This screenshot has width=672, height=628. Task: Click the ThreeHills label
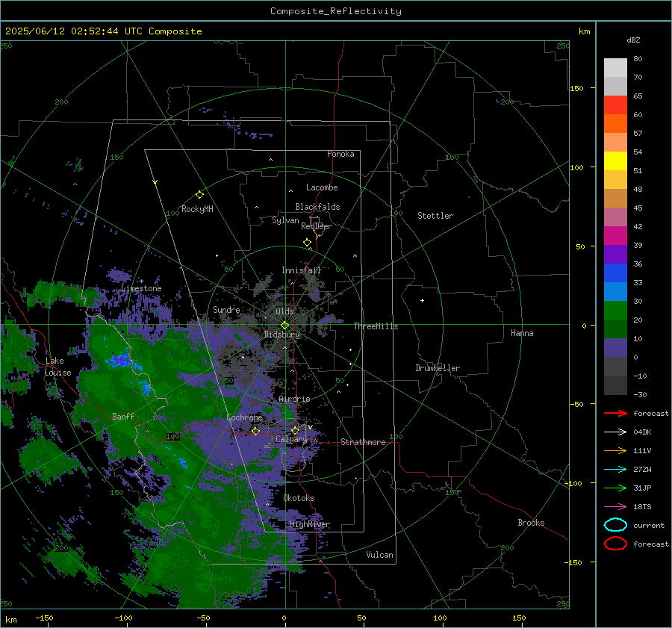(x=376, y=326)
